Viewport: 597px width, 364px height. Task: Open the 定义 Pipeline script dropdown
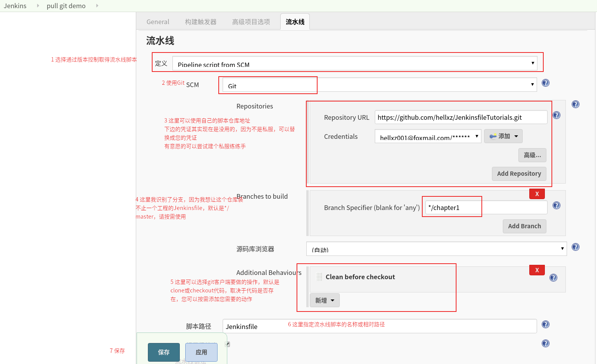pyautogui.click(x=355, y=63)
